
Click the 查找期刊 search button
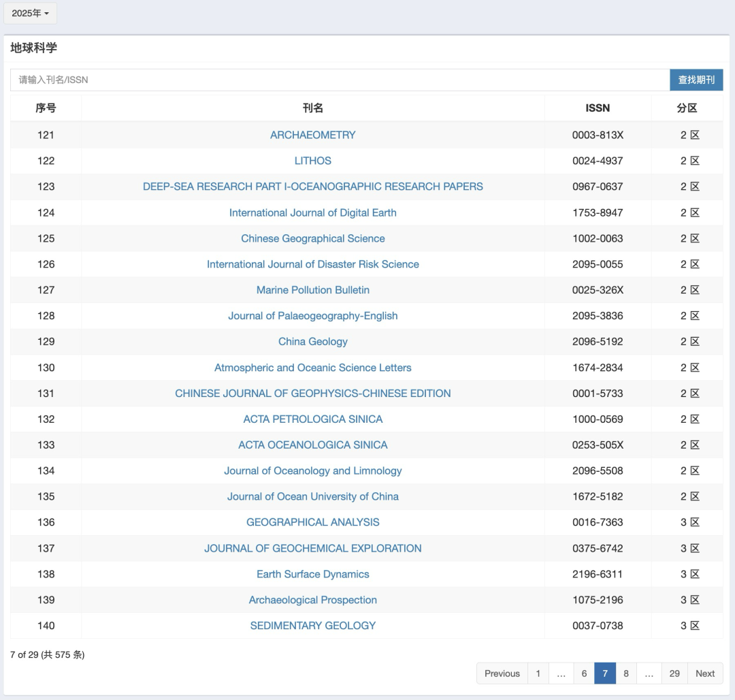click(x=696, y=80)
